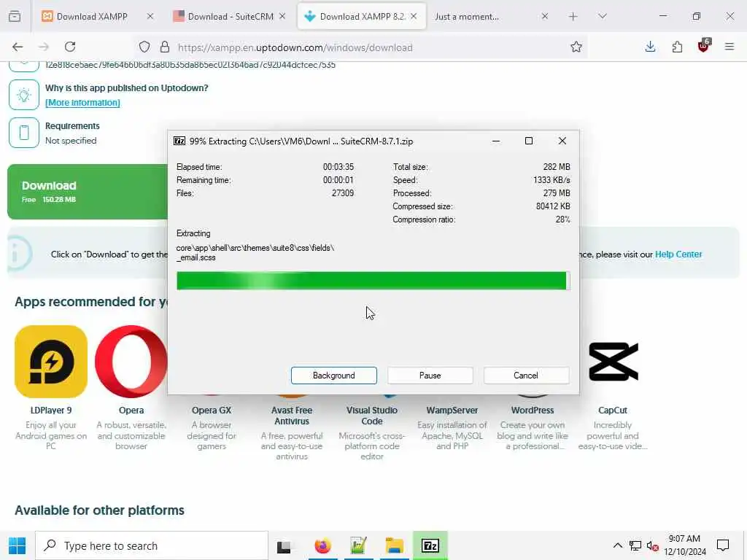Close the Just a moment... tab
747x560 pixels.
tap(545, 16)
